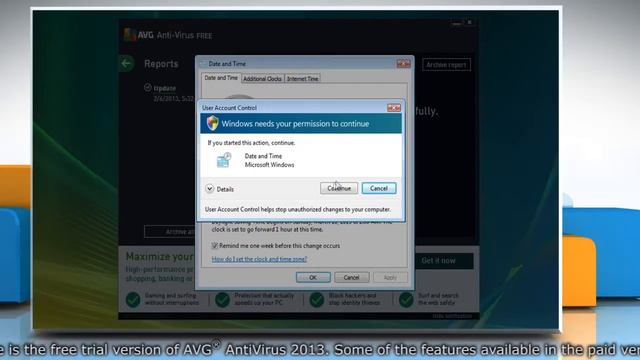Image resolution: width=640 pixels, height=360 pixels.
Task: Click the 'Block hackers and stop identity thieves' text
Action: [354, 299]
